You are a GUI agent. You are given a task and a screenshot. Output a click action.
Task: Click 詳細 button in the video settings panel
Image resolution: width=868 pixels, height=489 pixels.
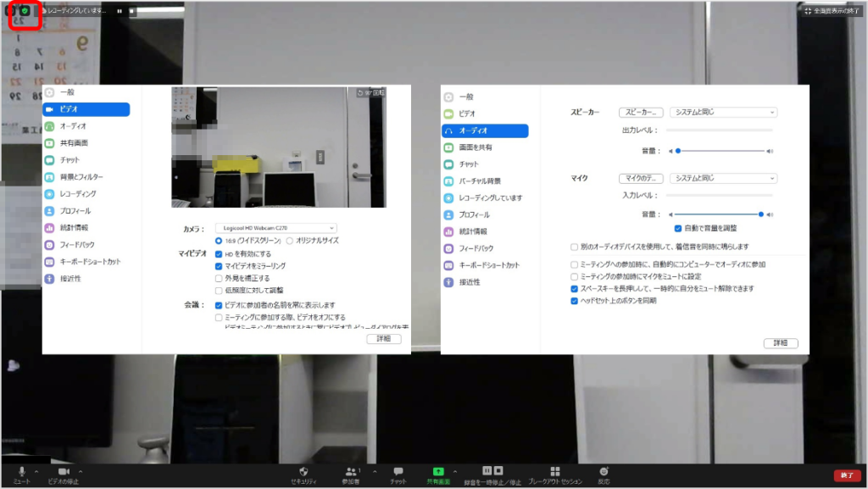(x=384, y=338)
